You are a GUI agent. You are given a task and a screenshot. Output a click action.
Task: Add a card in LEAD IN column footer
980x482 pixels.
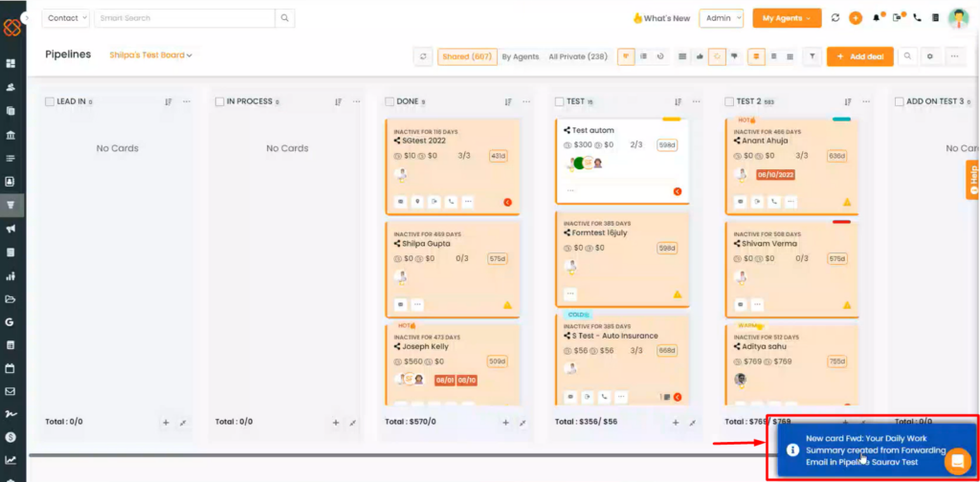pyautogui.click(x=166, y=423)
